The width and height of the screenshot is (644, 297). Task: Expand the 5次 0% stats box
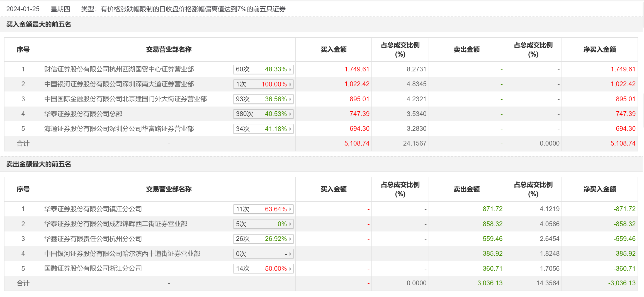(263, 224)
